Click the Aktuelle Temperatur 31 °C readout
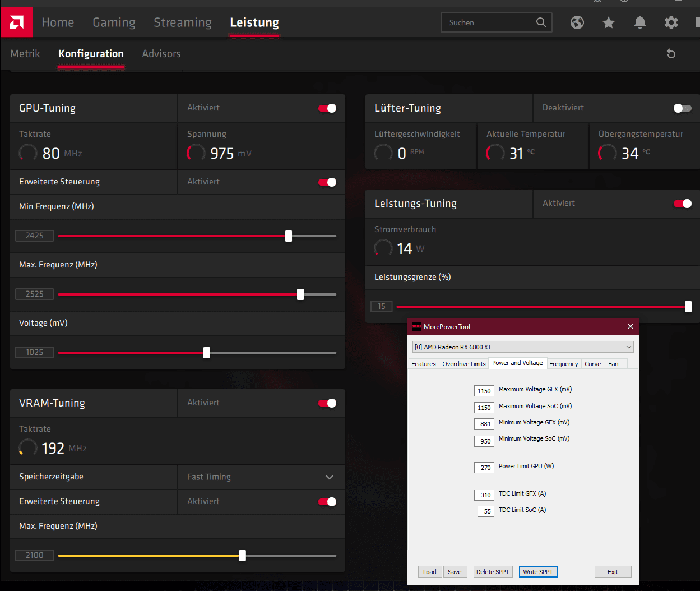The height and width of the screenshot is (591, 700). point(511,153)
